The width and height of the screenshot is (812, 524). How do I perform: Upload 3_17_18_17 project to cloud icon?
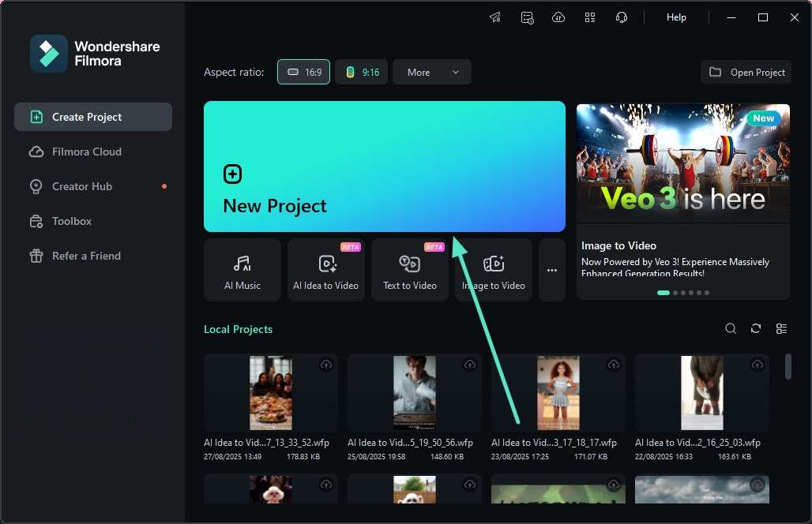pyautogui.click(x=614, y=365)
